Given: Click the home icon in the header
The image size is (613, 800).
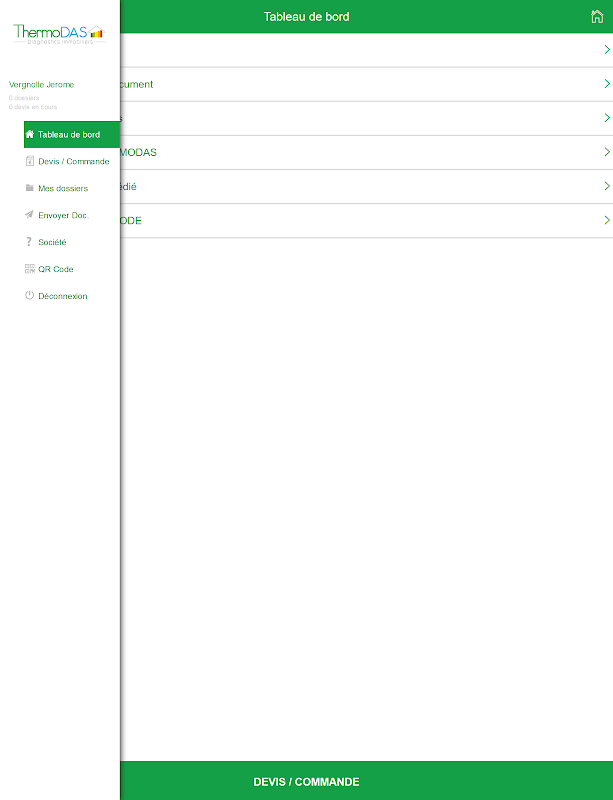Looking at the screenshot, I should pyautogui.click(x=597, y=16).
